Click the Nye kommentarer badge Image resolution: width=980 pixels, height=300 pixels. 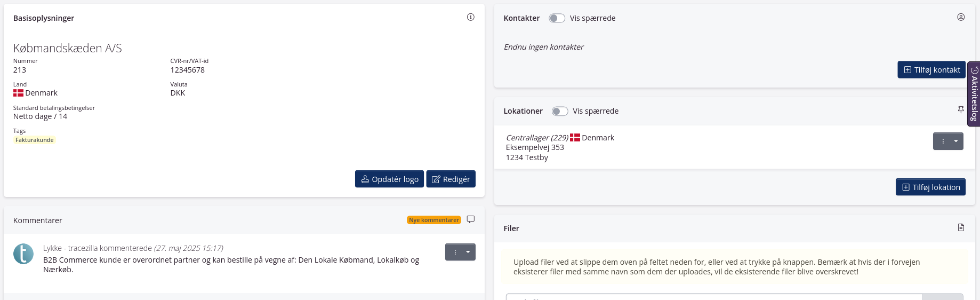point(433,220)
